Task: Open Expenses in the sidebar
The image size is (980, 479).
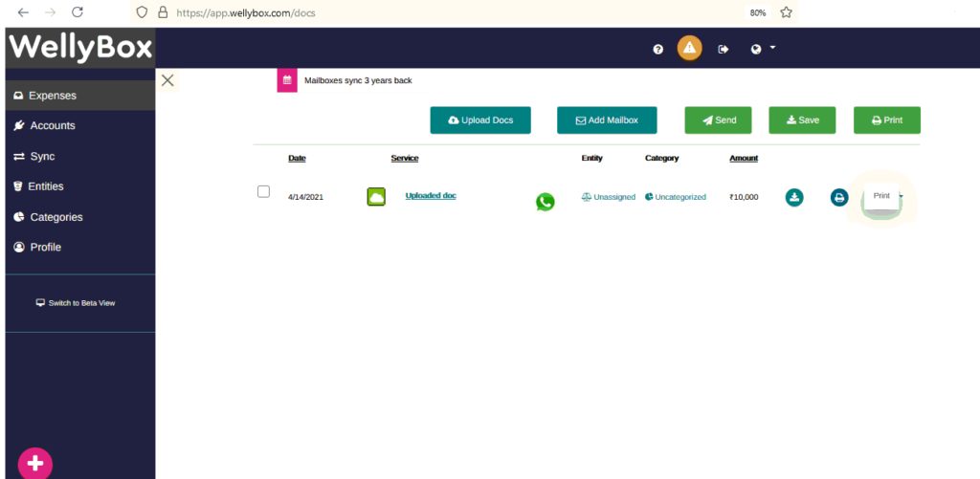Action: point(80,96)
